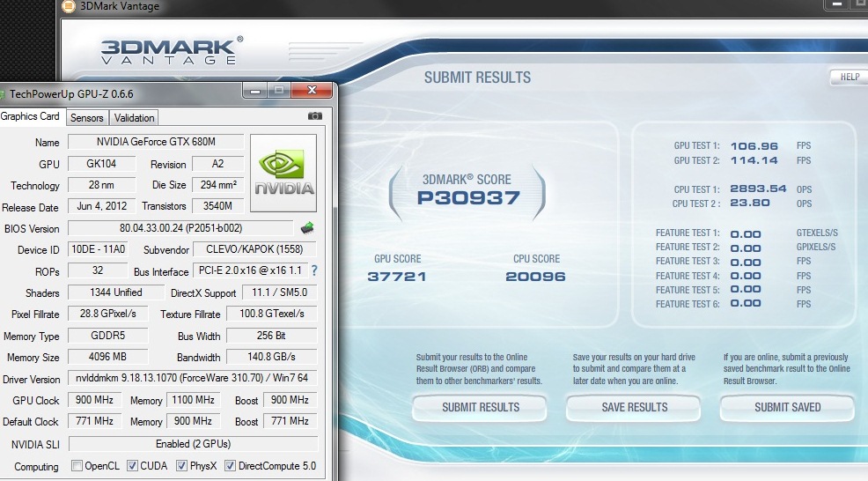The height and width of the screenshot is (481, 868).
Task: Click the Die Size field 294 mm²
Action: (218, 185)
